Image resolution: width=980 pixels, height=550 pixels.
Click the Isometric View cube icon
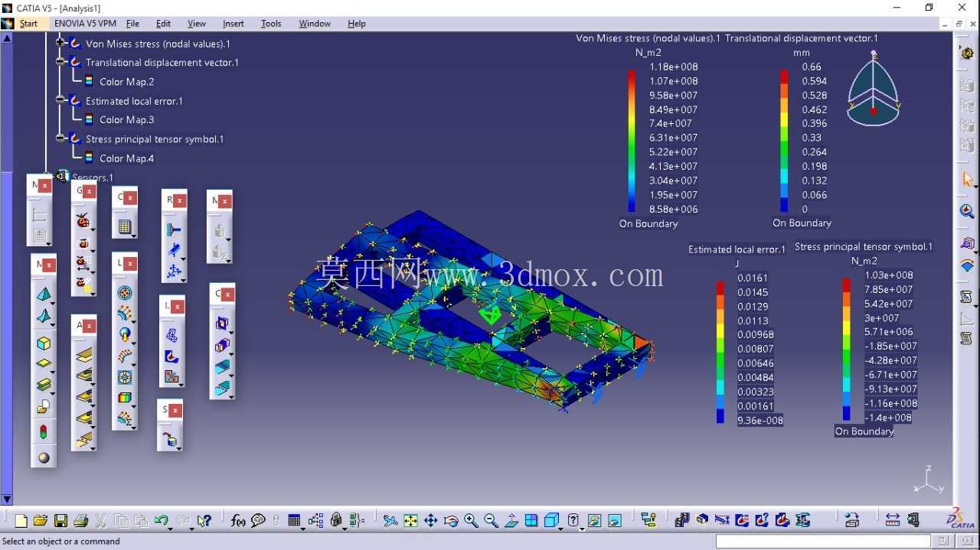[551, 521]
